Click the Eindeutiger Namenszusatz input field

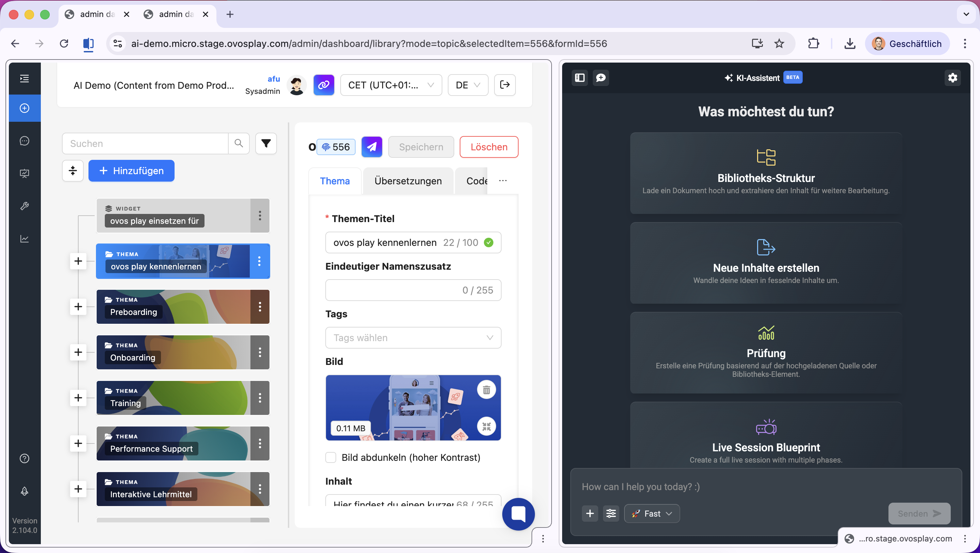[394, 290]
